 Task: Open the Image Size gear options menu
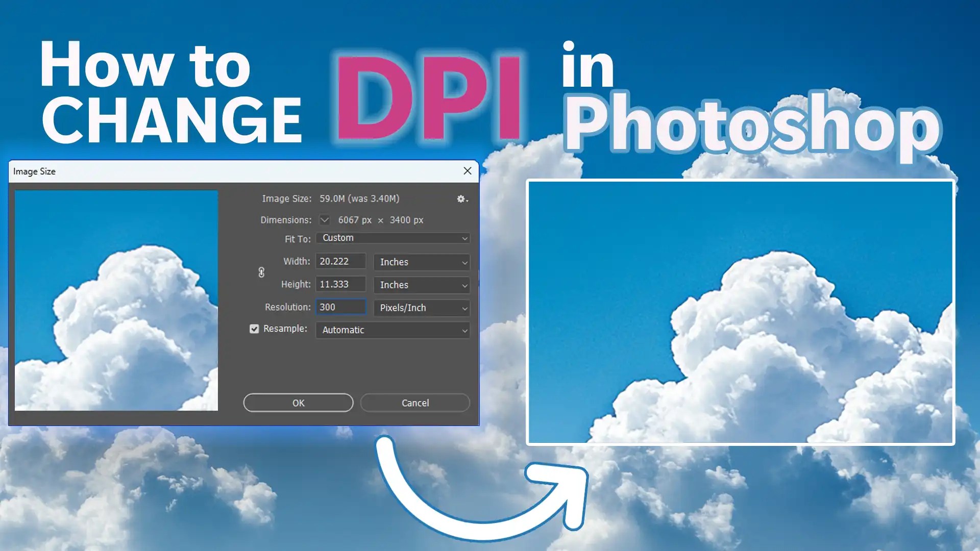461,199
